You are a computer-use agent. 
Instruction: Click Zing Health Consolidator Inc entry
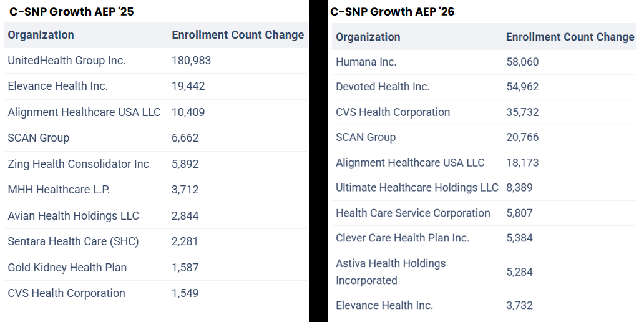pos(78,164)
